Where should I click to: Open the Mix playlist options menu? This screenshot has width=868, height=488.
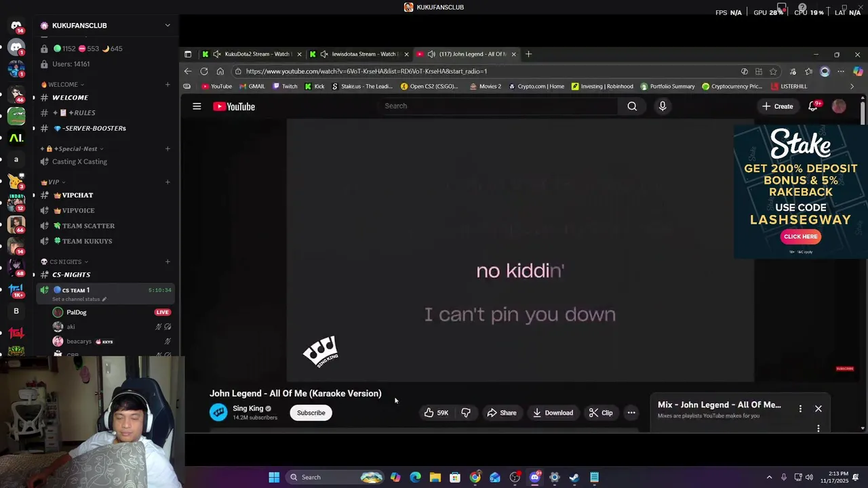(x=800, y=409)
